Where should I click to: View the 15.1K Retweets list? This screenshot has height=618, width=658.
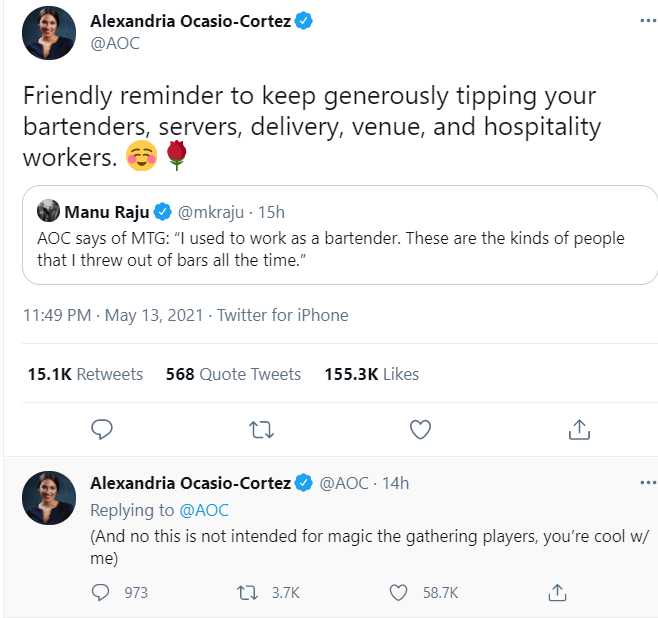pos(86,374)
